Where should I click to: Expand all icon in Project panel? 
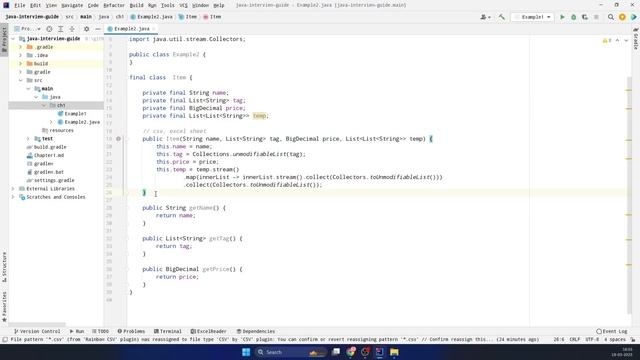(60, 29)
